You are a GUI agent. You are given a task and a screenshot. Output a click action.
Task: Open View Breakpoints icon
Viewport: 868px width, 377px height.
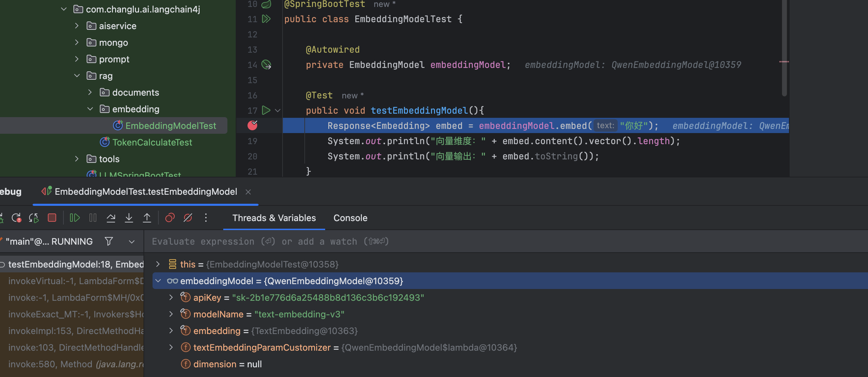pyautogui.click(x=170, y=218)
